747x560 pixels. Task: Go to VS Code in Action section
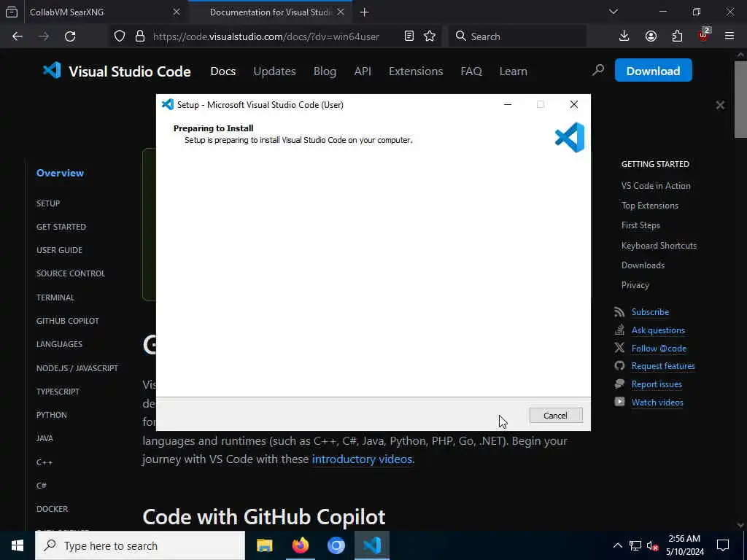pyautogui.click(x=656, y=186)
